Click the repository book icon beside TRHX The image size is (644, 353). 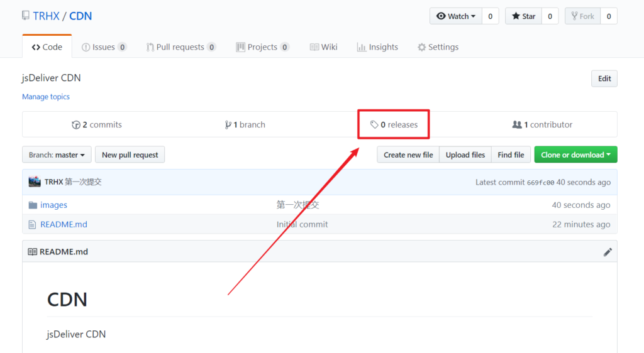click(x=26, y=16)
